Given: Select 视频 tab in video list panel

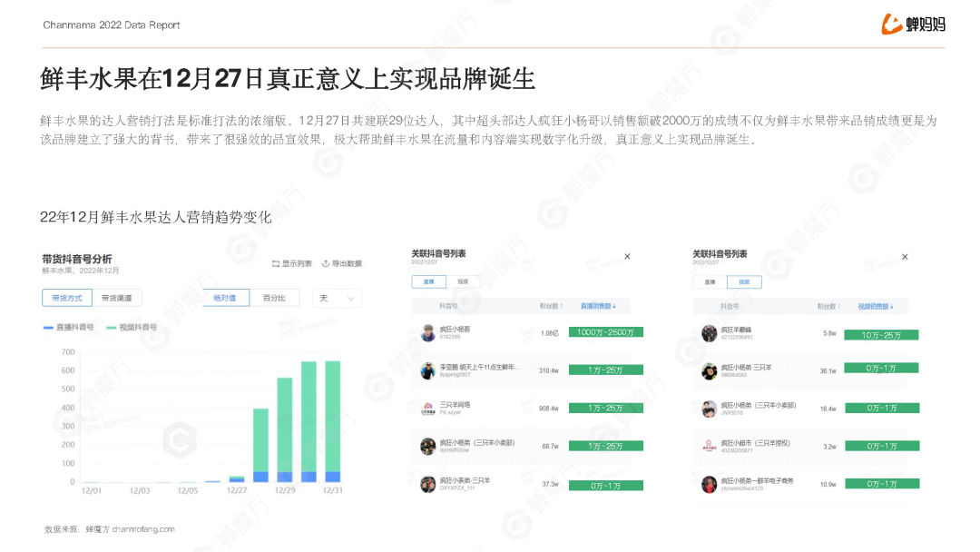Looking at the screenshot, I should pos(744,282).
